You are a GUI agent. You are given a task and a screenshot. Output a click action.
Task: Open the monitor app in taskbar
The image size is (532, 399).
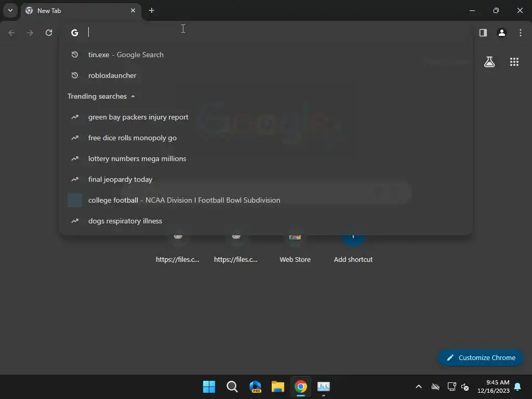pyautogui.click(x=324, y=387)
